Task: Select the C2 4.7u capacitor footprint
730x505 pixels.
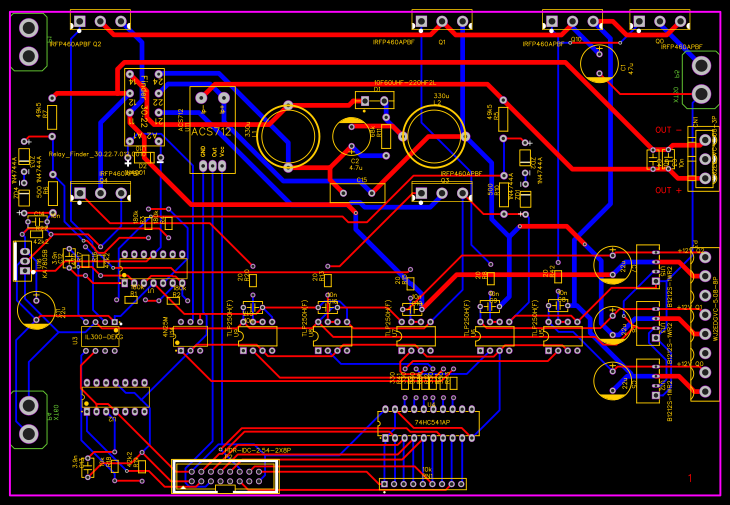Action: 351,136
